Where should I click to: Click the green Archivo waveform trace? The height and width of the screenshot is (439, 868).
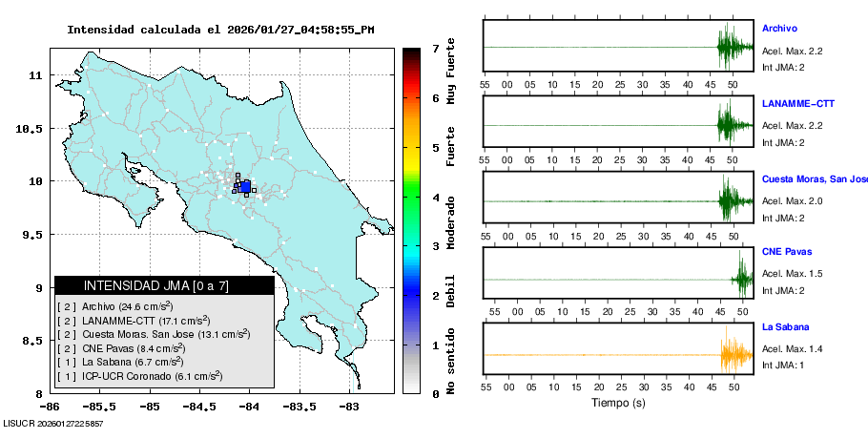(x=730, y=47)
